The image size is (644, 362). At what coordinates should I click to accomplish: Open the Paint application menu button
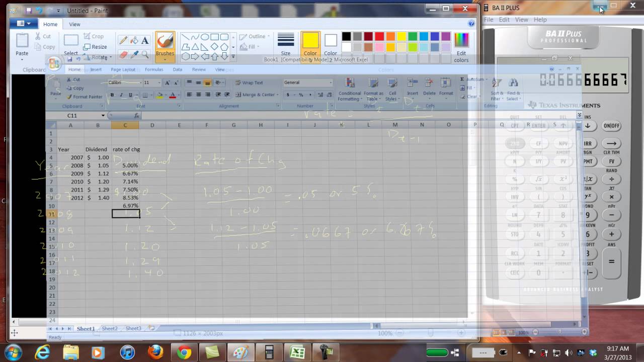click(x=24, y=24)
